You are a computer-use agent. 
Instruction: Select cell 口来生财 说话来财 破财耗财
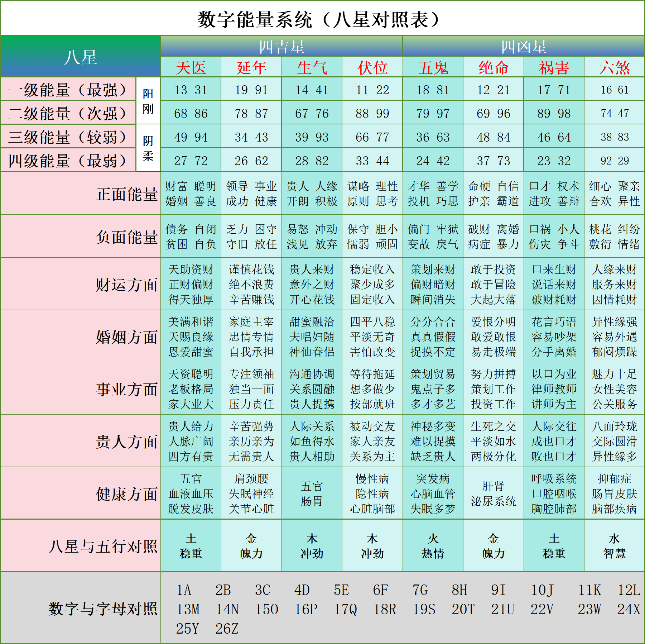(554, 284)
